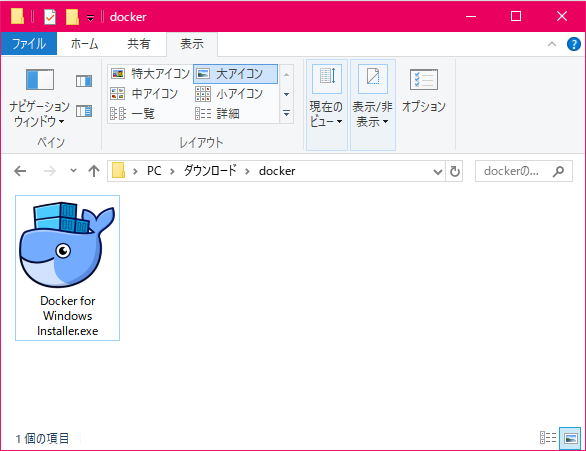Open オプション folder options
Image resolution: width=586 pixels, height=451 pixels.
tap(424, 90)
